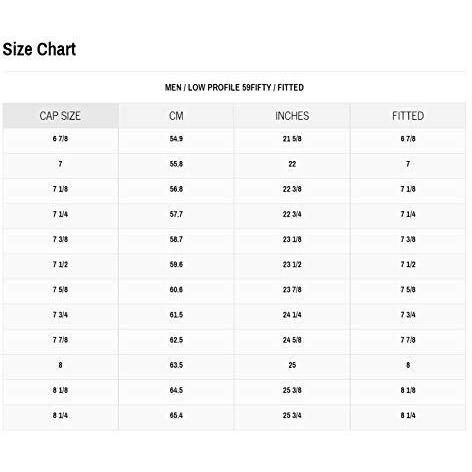Click the 25 3/8 inches value

coord(292,390)
